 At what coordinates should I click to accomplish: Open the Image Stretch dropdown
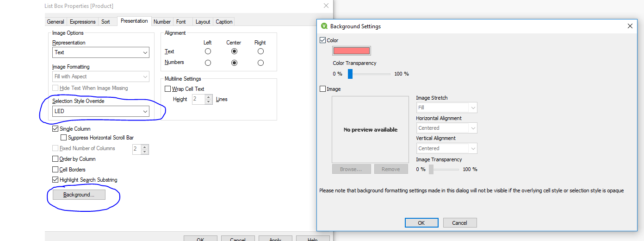click(446, 108)
